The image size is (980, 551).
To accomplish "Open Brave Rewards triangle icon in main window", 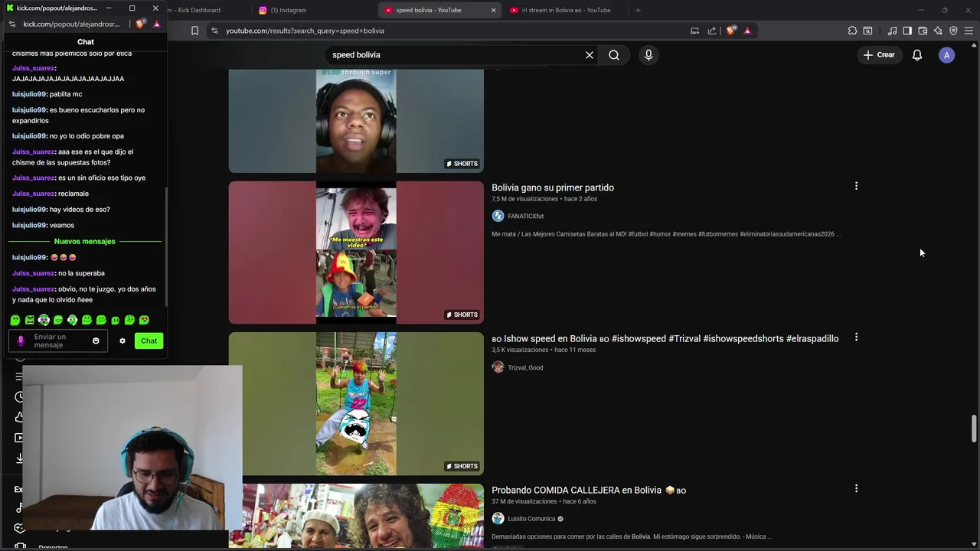I will (x=747, y=31).
